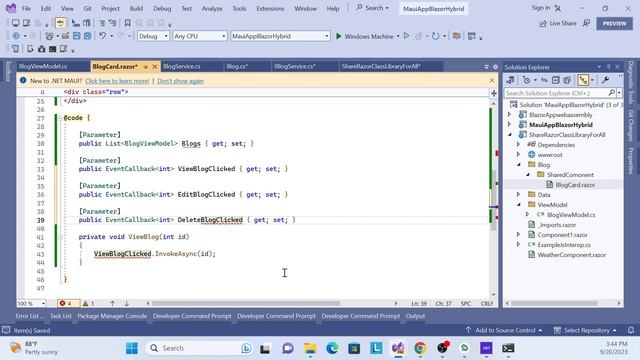Viewport: 640px width, 360px height.
Task: Collapse the ViewModel folder node
Action: tap(518, 204)
